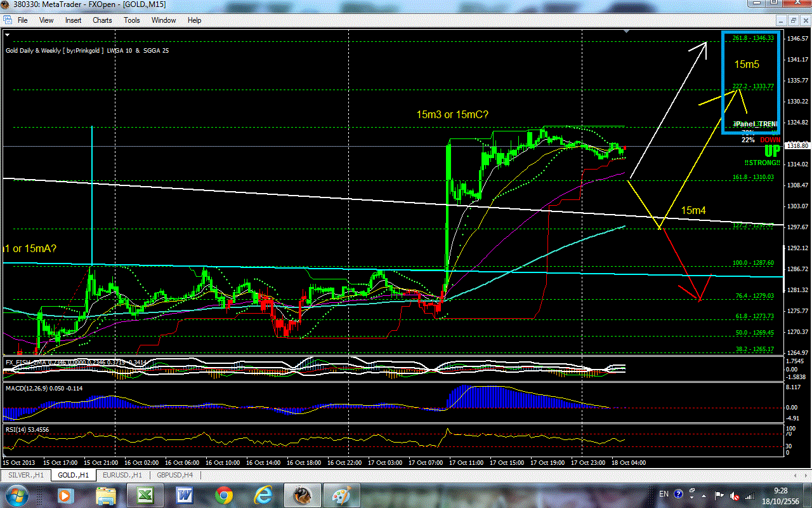The width and height of the screenshot is (812, 508).
Task: Click the Fibonacci label "227.2 - 1333.77"
Action: (753, 86)
